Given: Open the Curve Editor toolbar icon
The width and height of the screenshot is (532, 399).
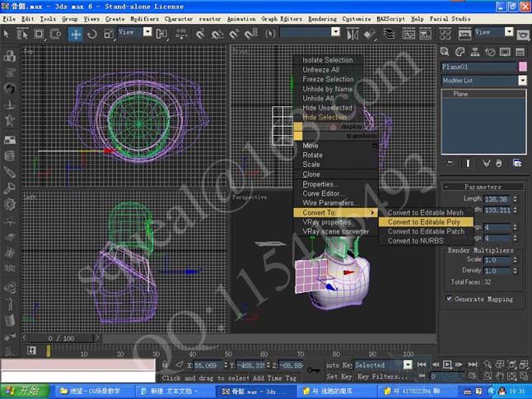Looking at the screenshot, I should [408, 34].
